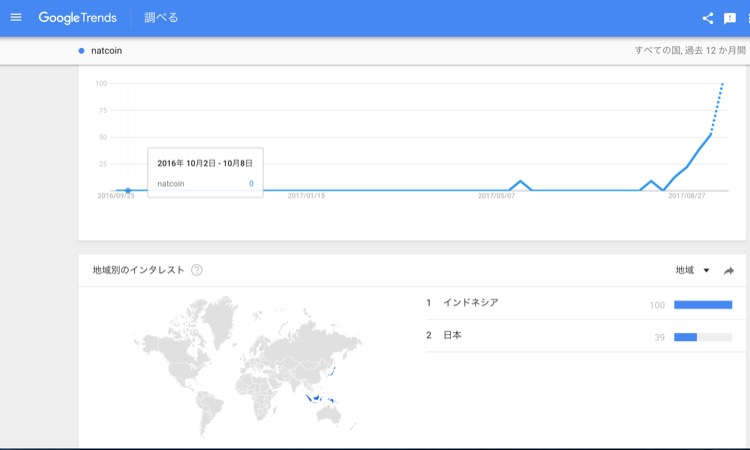Click the 日本 region row
Viewport: 750px width, 450px height.
coord(452,336)
